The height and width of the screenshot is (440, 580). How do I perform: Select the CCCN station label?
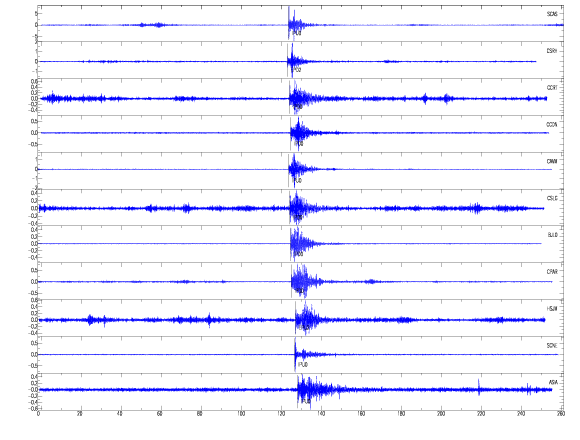pos(552,125)
